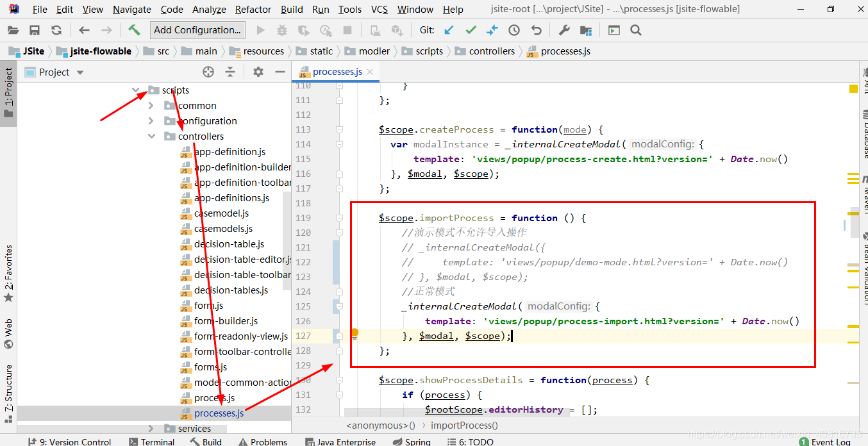Open Settings with the wrench icon

tap(564, 30)
